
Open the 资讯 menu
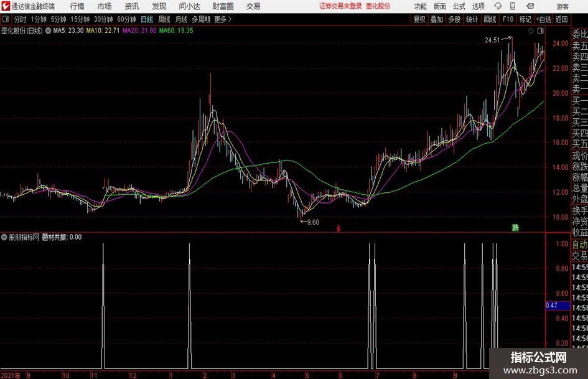point(132,6)
